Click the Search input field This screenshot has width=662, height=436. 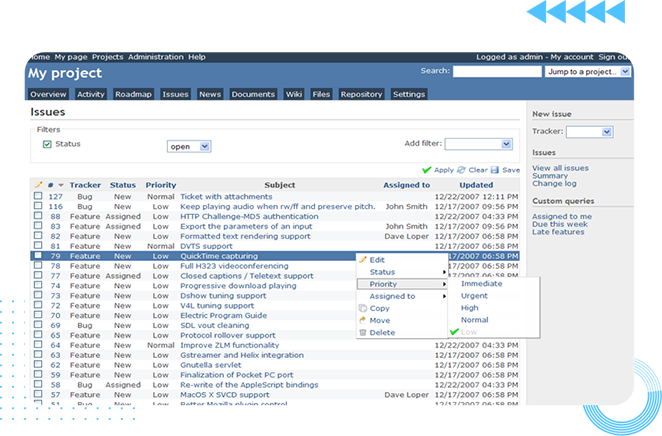coord(497,71)
